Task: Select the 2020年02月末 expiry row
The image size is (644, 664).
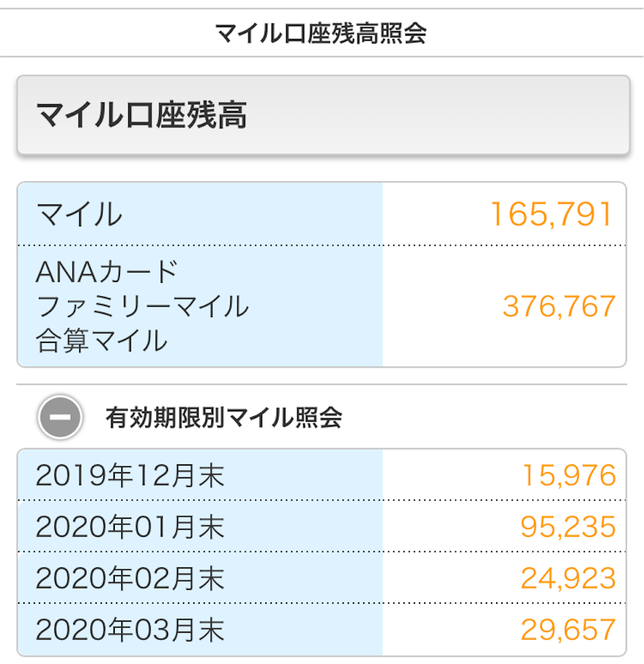Action: click(322, 578)
